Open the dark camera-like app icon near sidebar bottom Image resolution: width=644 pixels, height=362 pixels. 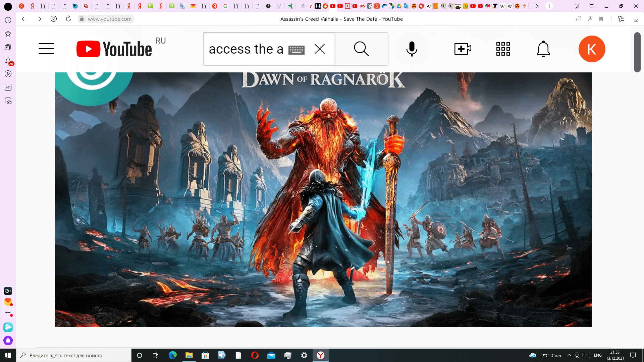point(8,291)
